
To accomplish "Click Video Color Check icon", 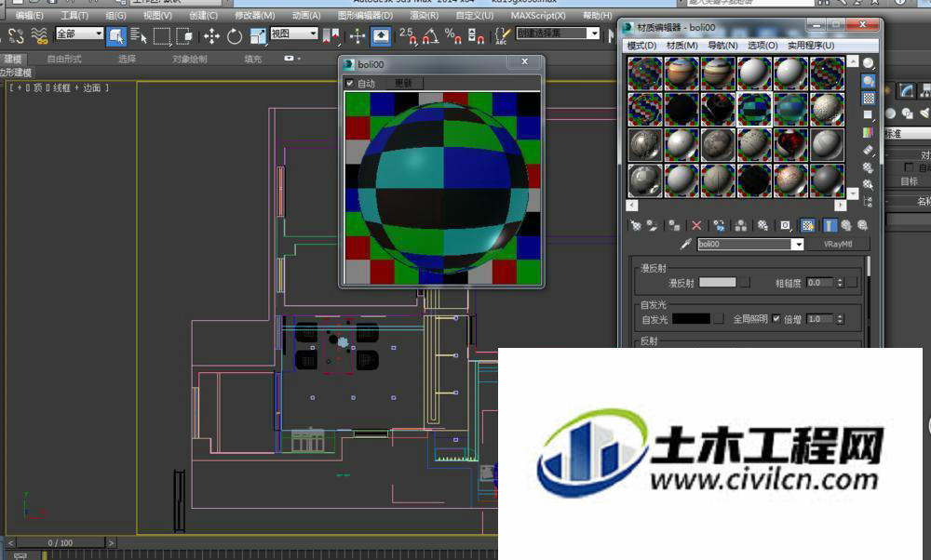I will tap(868, 132).
